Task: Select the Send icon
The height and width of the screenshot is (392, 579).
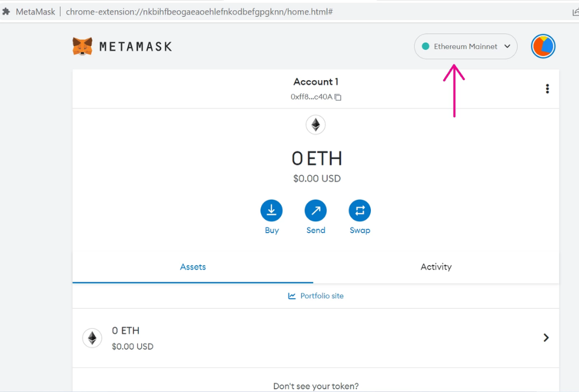Action: tap(315, 209)
